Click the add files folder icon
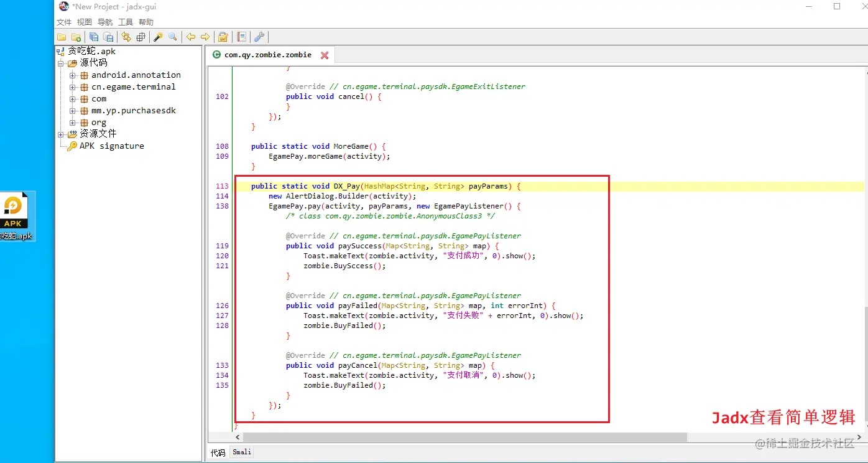Screen dimensions: 868x463 point(76,37)
